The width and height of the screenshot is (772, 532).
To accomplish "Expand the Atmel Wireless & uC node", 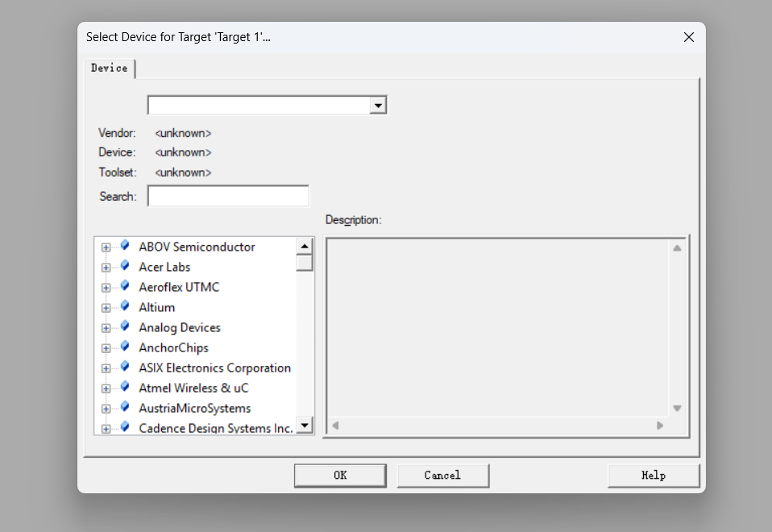I will pyautogui.click(x=106, y=389).
